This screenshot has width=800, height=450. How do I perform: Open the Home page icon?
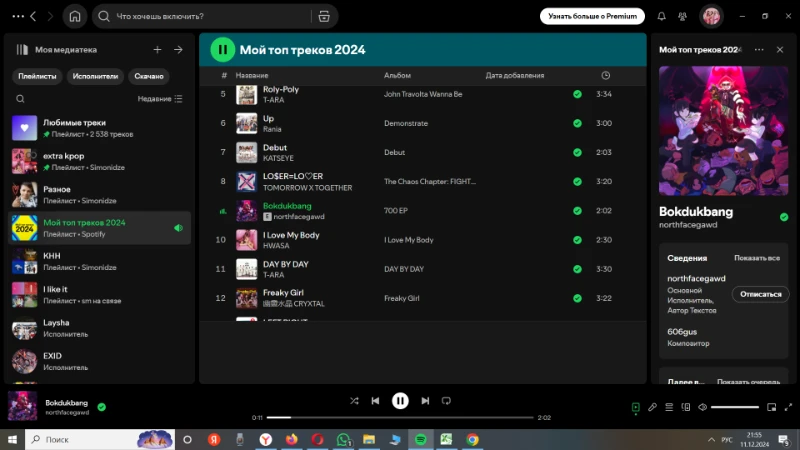75,16
